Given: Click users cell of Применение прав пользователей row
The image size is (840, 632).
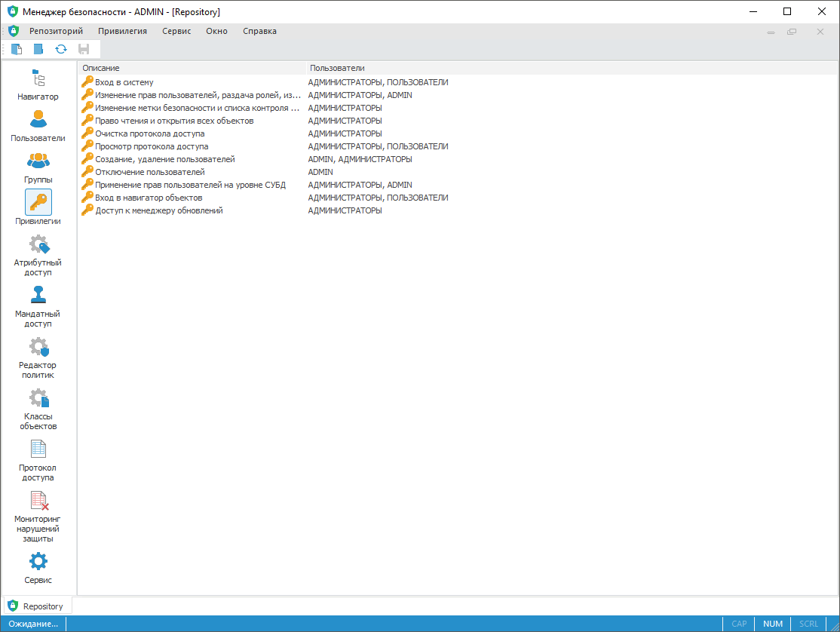Looking at the screenshot, I should [x=360, y=186].
